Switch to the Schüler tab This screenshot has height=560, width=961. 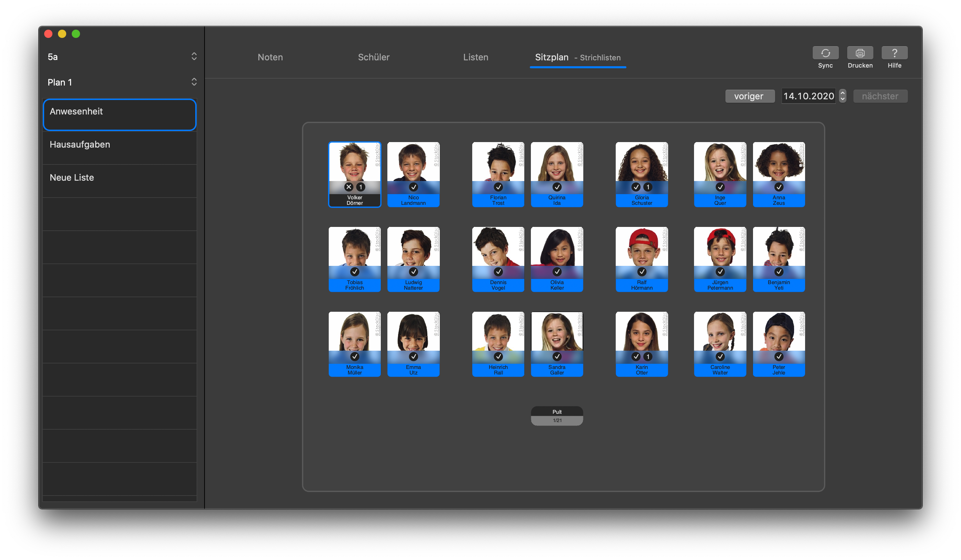pyautogui.click(x=373, y=57)
